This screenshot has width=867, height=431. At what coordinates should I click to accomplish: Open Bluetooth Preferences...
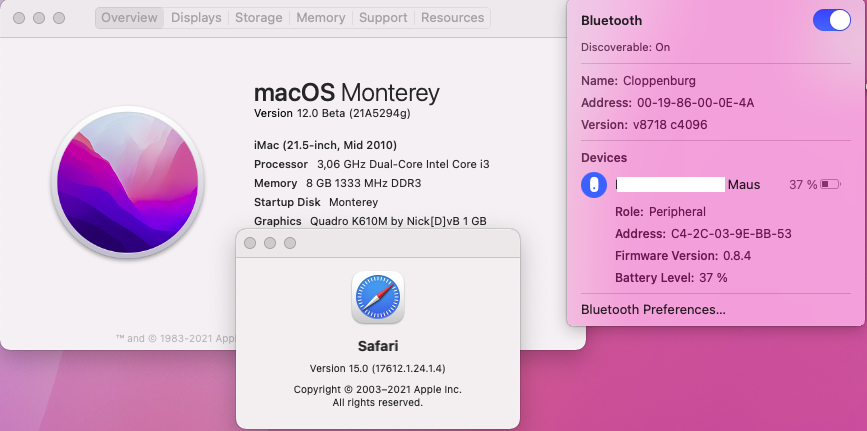coord(653,309)
